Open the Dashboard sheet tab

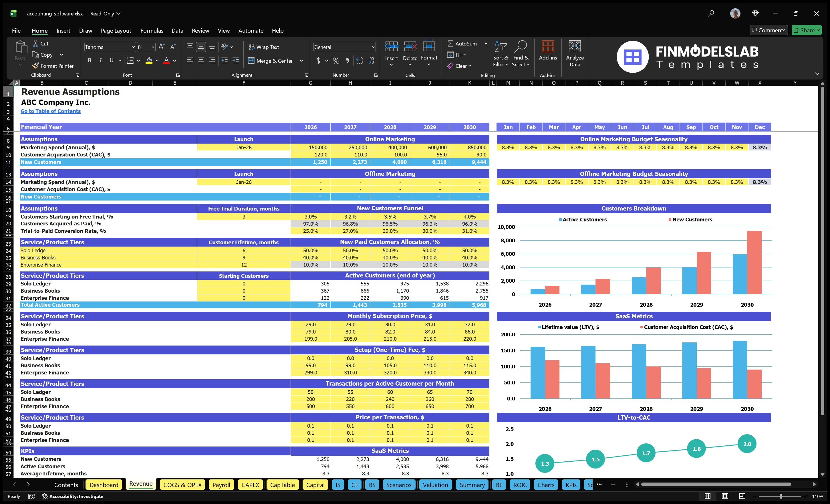coord(104,485)
